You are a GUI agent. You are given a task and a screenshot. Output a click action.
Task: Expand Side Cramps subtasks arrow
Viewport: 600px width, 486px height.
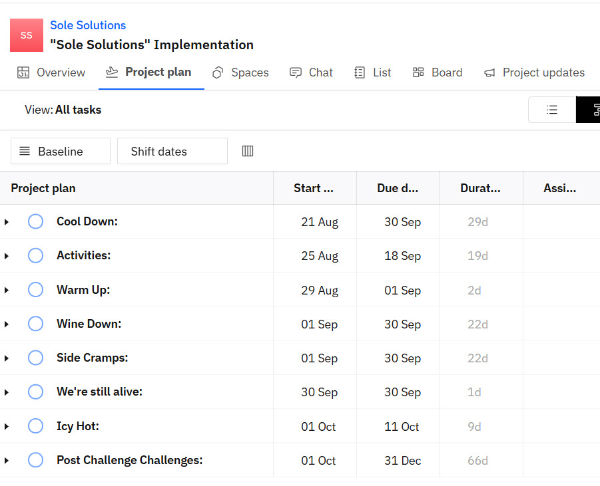(7, 359)
